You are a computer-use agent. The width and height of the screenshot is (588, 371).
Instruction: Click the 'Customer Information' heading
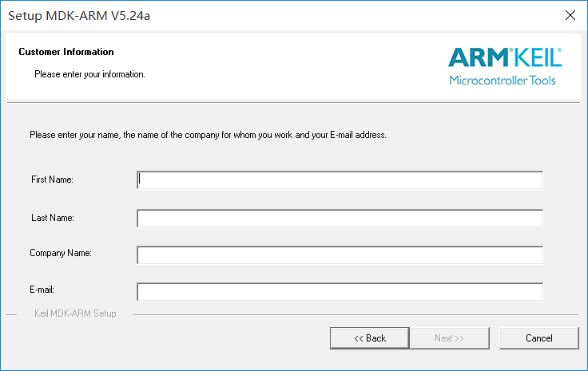pos(66,52)
